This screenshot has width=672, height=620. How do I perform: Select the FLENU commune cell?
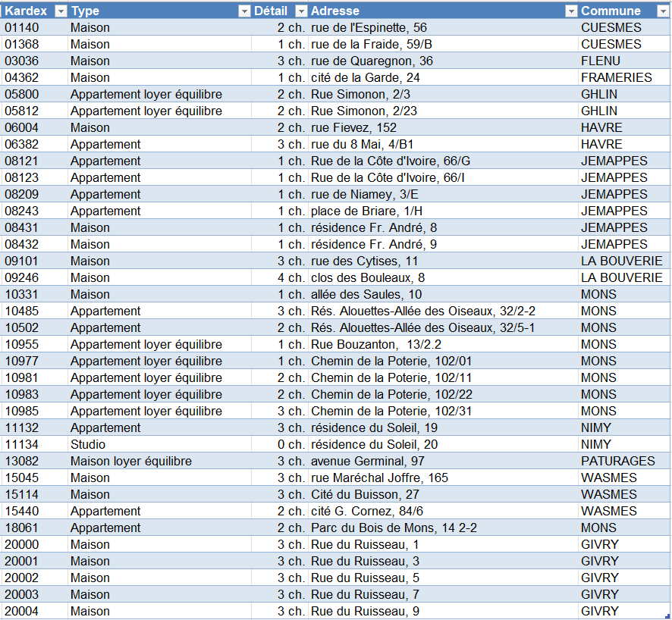pos(600,61)
